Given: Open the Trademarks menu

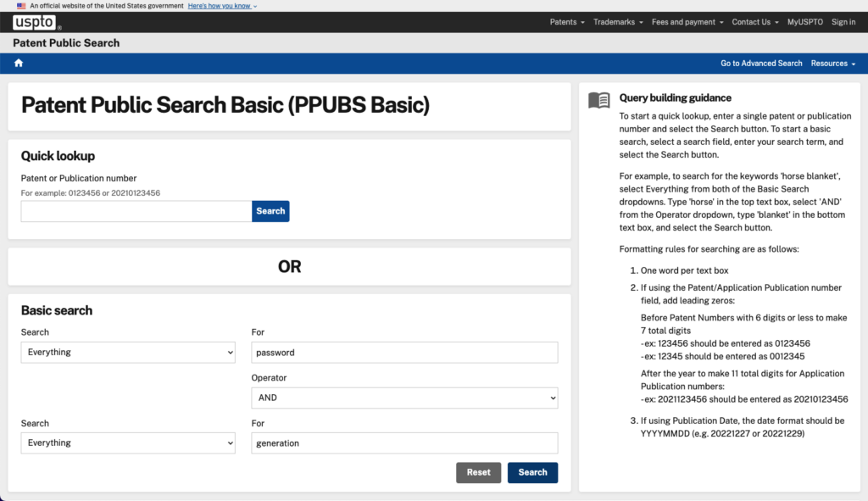Looking at the screenshot, I should point(618,22).
